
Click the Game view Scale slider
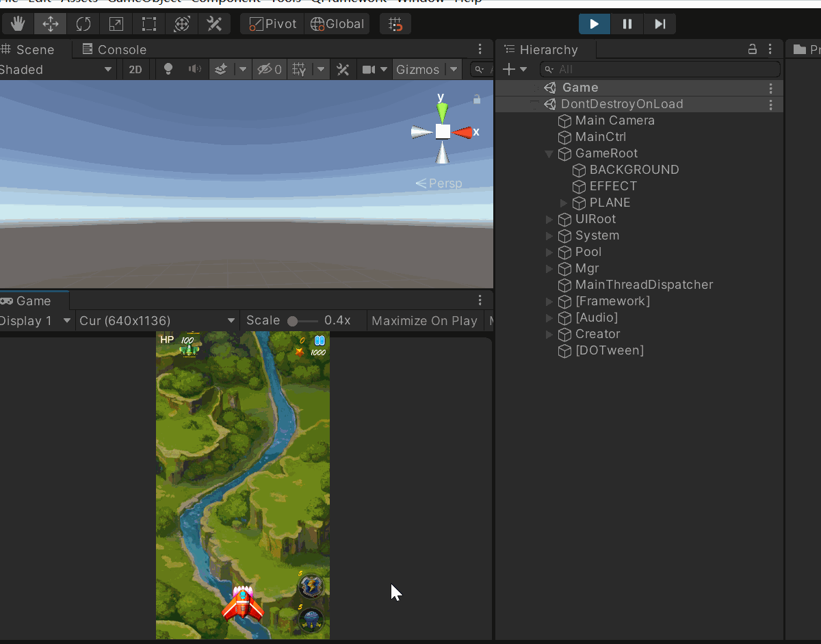pyautogui.click(x=302, y=321)
